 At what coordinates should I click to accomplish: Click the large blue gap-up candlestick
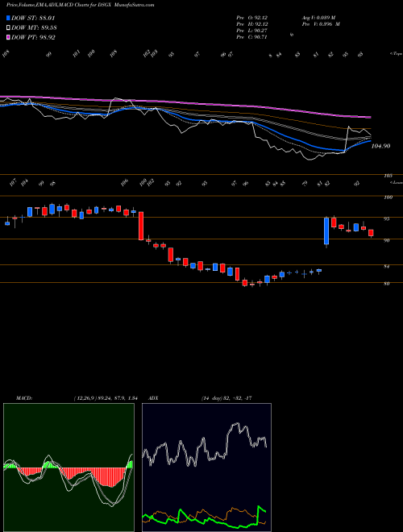click(x=326, y=231)
